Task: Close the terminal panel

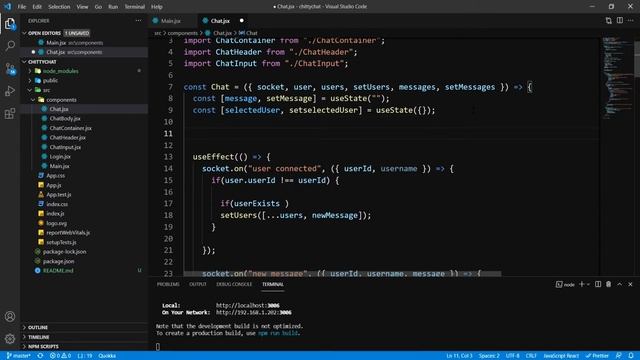Action: point(630,284)
